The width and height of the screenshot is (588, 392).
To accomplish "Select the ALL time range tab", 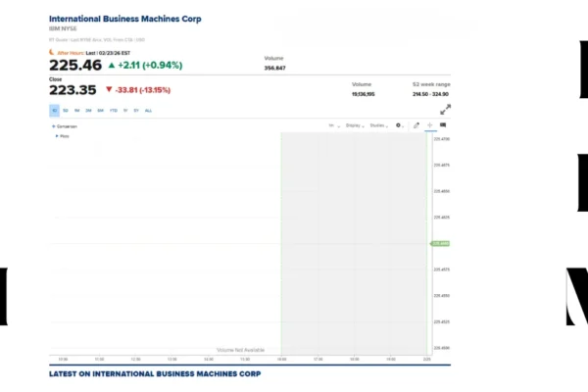I will tap(149, 111).
